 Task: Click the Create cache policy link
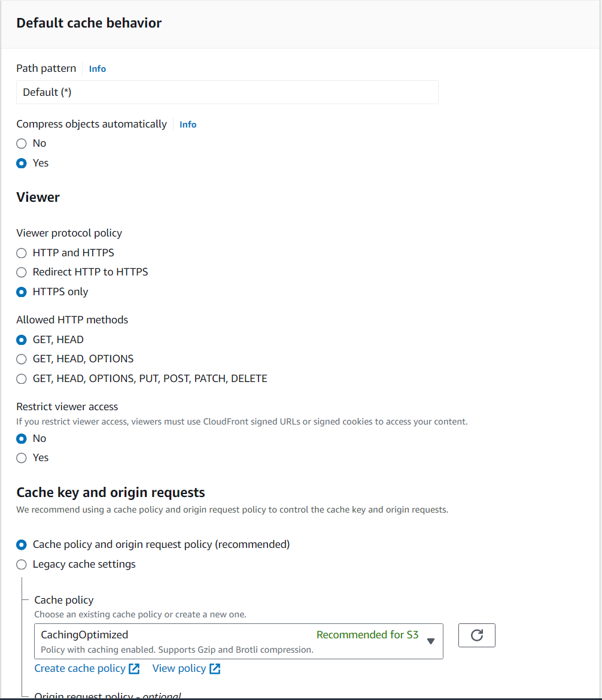click(80, 668)
